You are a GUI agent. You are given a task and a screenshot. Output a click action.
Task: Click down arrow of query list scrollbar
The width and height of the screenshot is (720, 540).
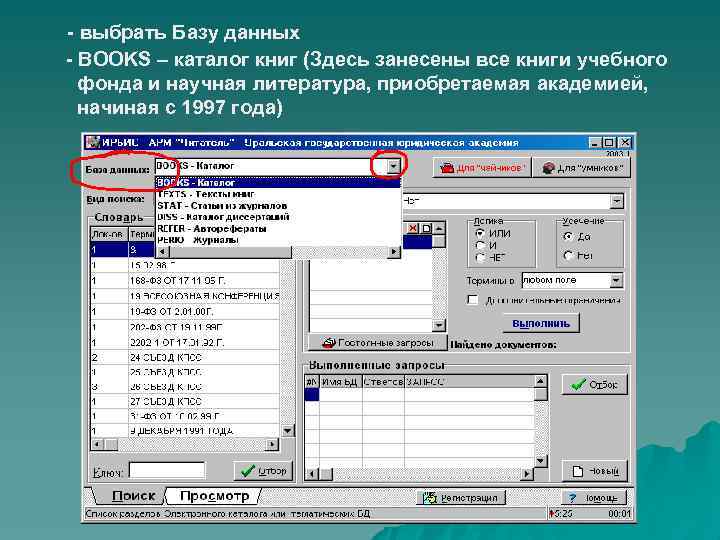[439, 325]
